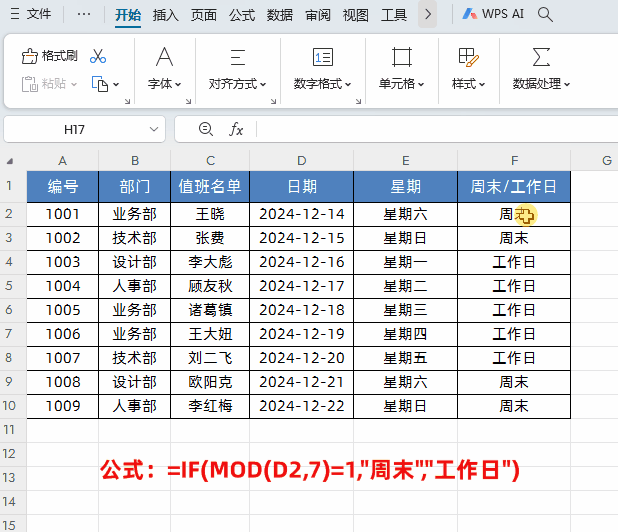Click the search magnifier icon
The width and height of the screenshot is (618, 532).
point(545,14)
